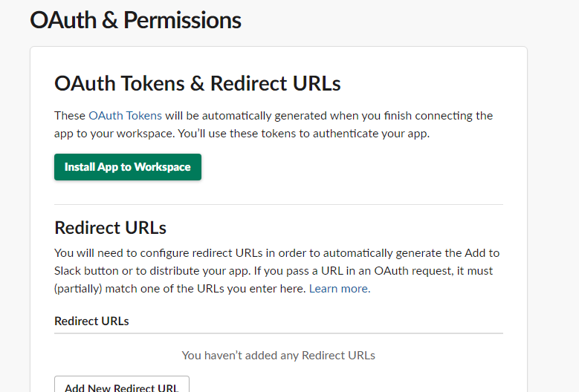Click the large Redirect URLs section heading
Screen dimensions: 579x392
tap(110, 227)
